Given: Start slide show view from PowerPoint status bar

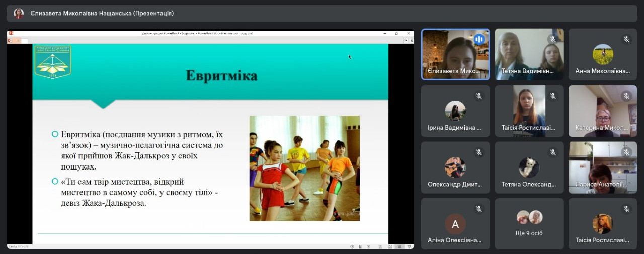Looking at the screenshot, I should click(x=409, y=246).
